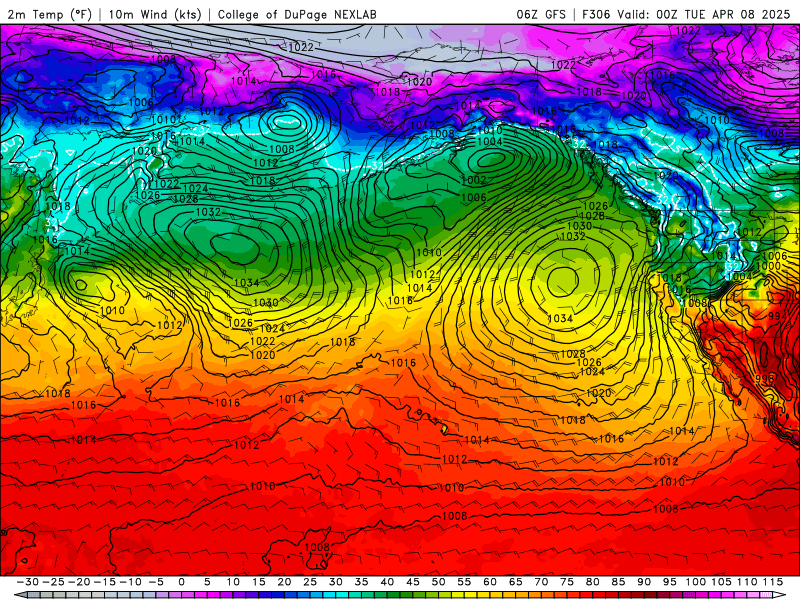The width and height of the screenshot is (800, 600).
Task: Select the 1000 pressure contour label
Action: pyautogui.click(x=768, y=266)
